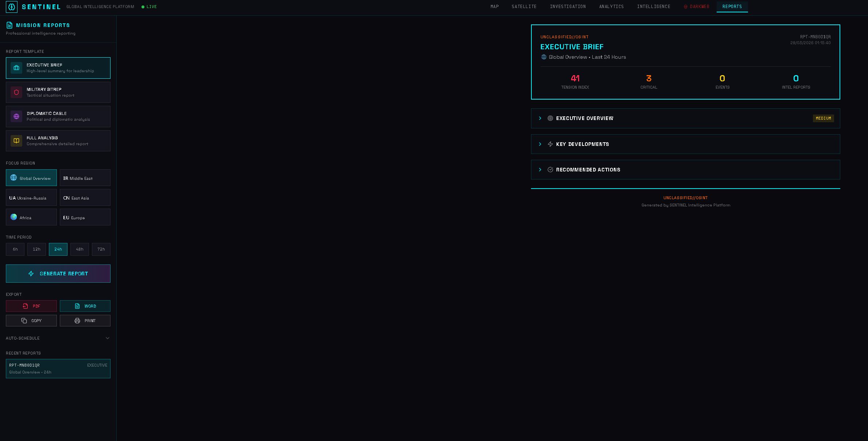Click the SENTINEL title text
This screenshot has width=868, height=441.
click(x=41, y=7)
